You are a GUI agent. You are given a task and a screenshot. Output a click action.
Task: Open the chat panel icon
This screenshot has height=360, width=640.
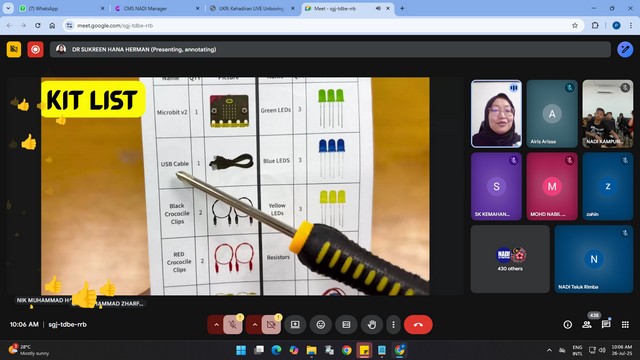(x=606, y=324)
